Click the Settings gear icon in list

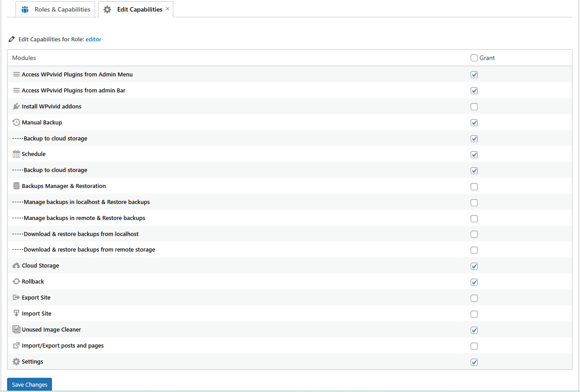click(16, 362)
